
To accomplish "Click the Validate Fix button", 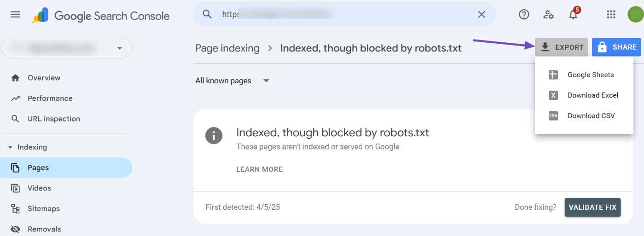I will pyautogui.click(x=592, y=207).
